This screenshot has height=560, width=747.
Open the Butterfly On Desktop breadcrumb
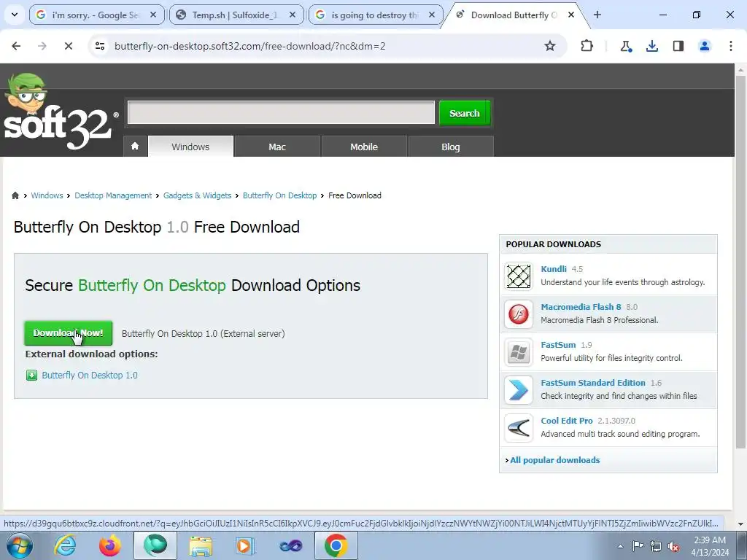click(279, 195)
